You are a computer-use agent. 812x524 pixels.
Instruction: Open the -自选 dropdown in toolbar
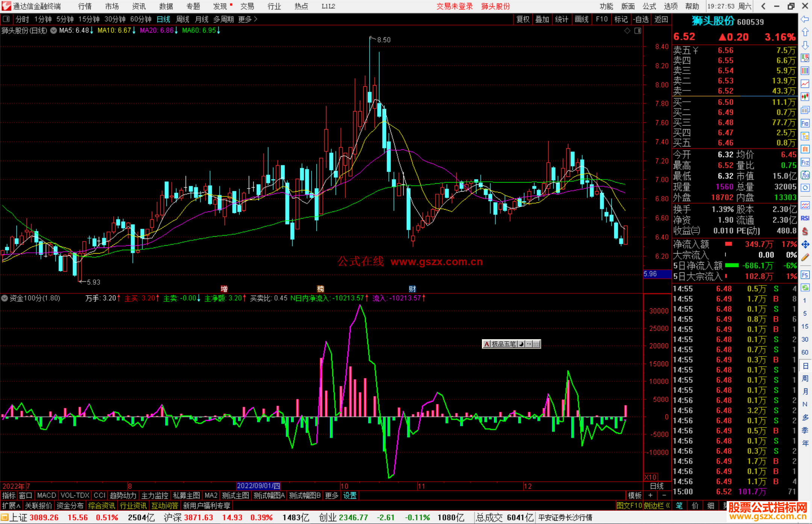pos(641,19)
